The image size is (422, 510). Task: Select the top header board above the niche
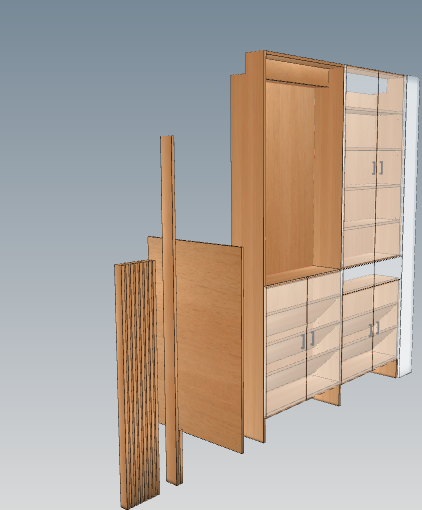point(298,71)
